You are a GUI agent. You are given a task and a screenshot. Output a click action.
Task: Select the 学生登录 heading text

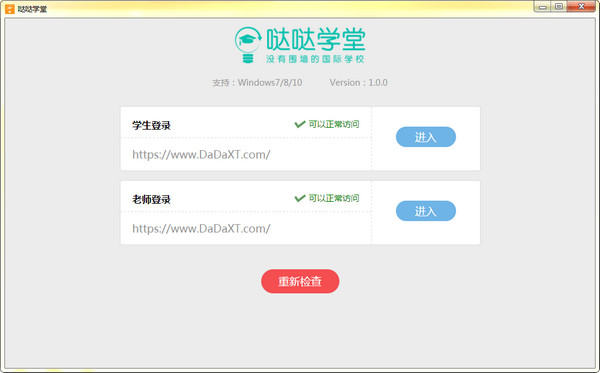pos(151,125)
